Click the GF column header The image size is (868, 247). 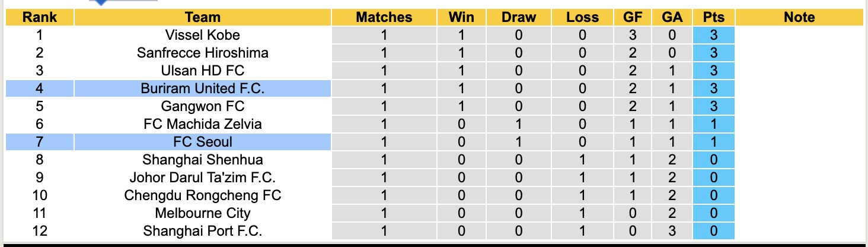tap(633, 17)
